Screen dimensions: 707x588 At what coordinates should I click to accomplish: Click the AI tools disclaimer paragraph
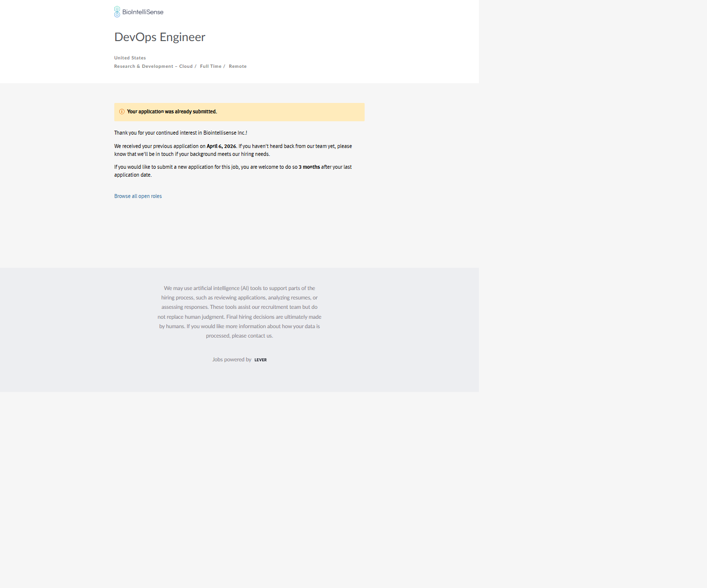point(239,307)
